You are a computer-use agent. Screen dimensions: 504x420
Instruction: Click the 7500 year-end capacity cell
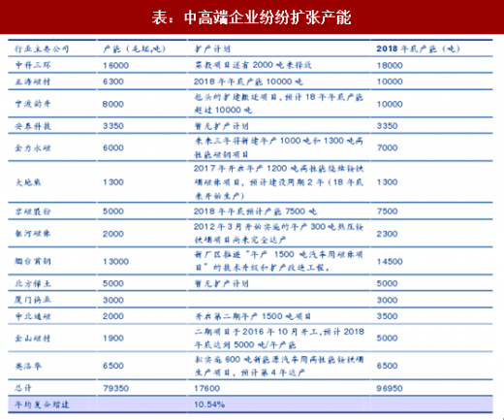click(x=387, y=211)
